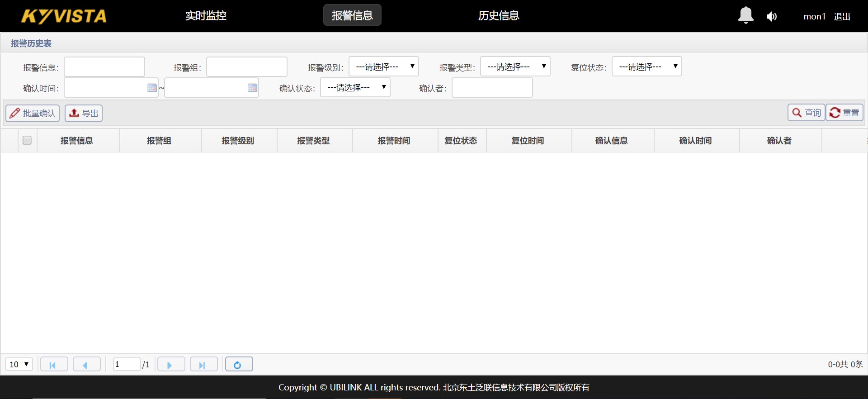Open the end date calendar picker

[252, 88]
